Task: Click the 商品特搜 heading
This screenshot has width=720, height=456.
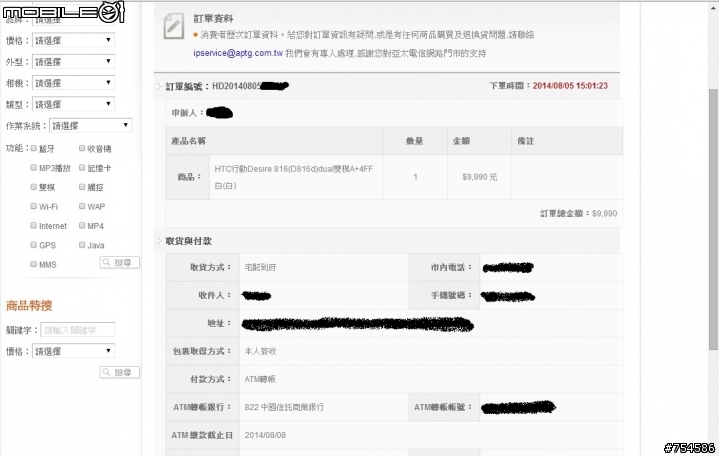Action: (29, 305)
